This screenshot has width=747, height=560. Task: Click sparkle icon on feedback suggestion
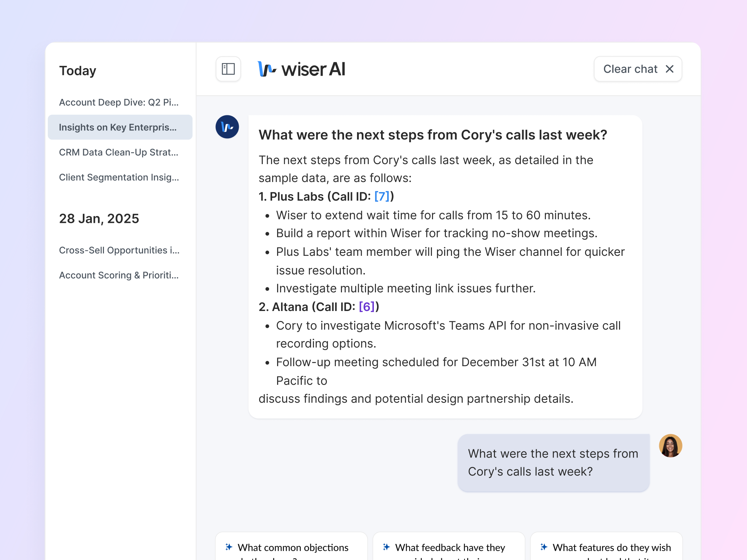click(386, 547)
